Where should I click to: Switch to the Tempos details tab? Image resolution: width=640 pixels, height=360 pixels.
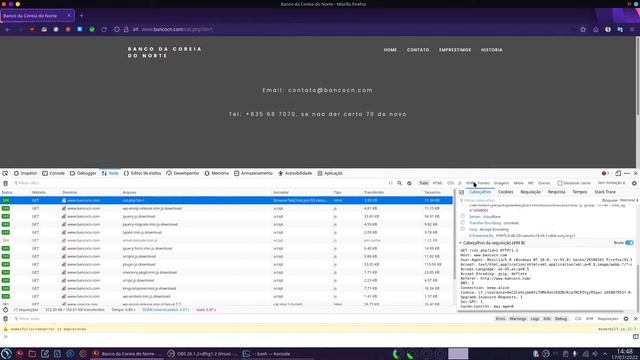(580, 192)
